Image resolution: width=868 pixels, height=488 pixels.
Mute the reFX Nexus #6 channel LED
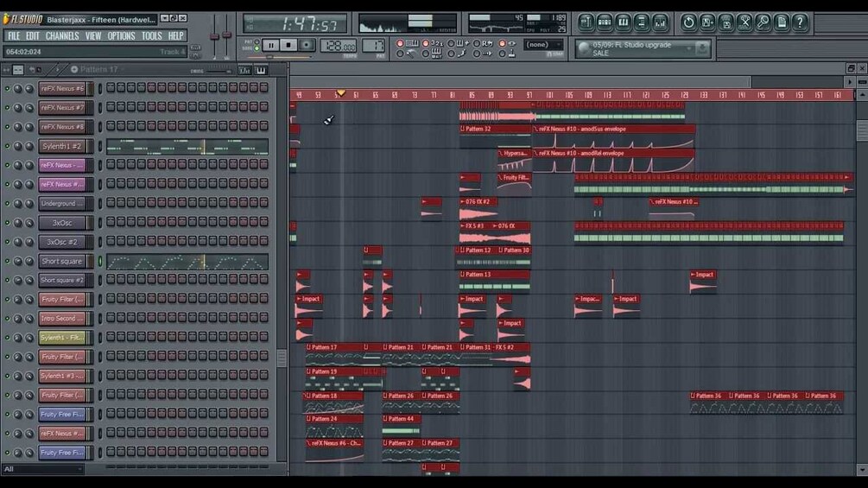[7, 89]
